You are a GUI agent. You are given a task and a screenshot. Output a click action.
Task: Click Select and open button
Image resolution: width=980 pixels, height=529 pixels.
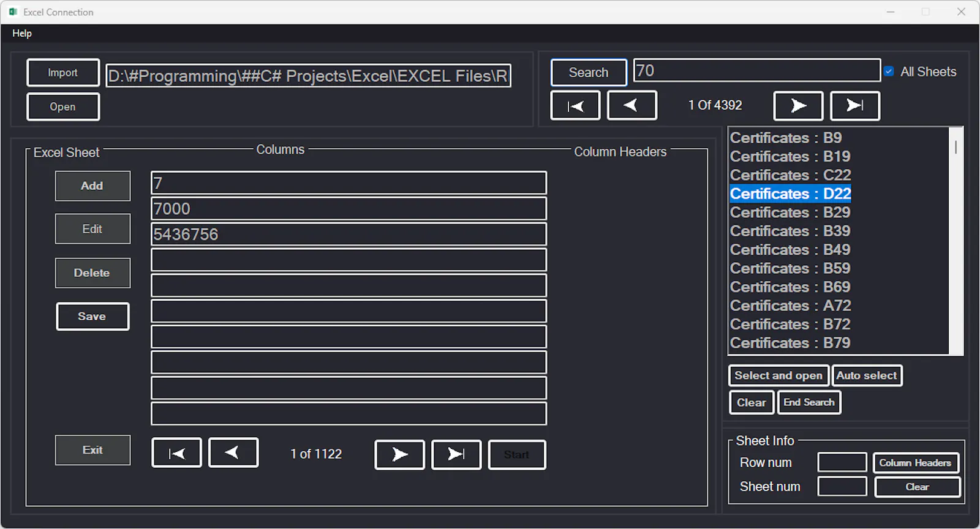click(778, 375)
